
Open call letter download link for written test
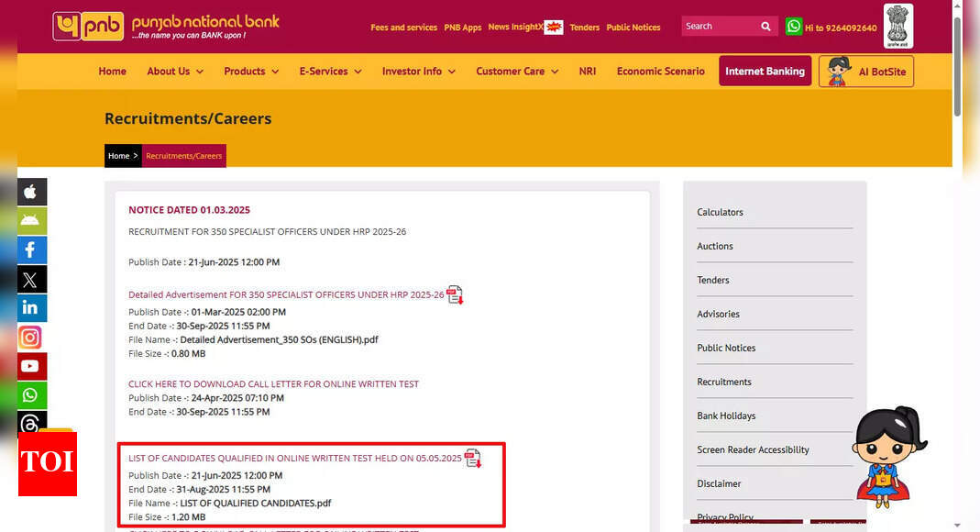(x=273, y=384)
